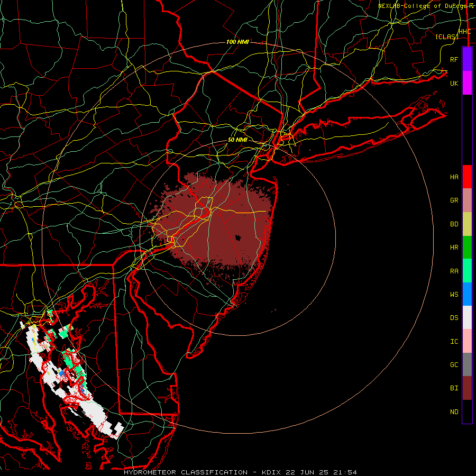This screenshot has height=476, width=476.
Task: Click the 50 NMI range ring label
Action: [237, 140]
